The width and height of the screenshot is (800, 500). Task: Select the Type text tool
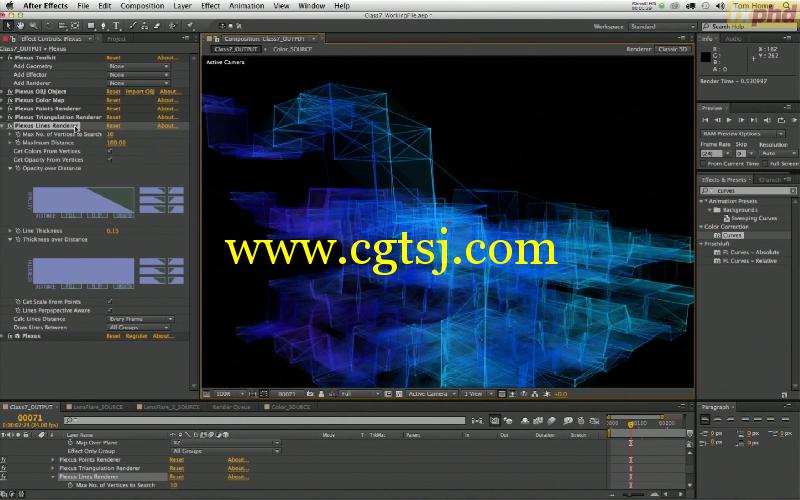pos(116,26)
